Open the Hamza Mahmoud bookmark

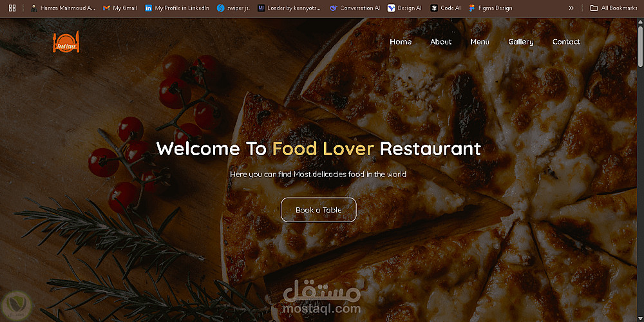[x=63, y=8]
